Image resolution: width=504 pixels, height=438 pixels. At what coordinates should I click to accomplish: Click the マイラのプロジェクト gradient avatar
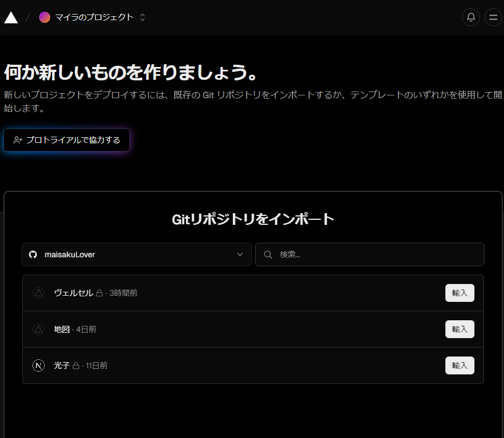[x=45, y=17]
